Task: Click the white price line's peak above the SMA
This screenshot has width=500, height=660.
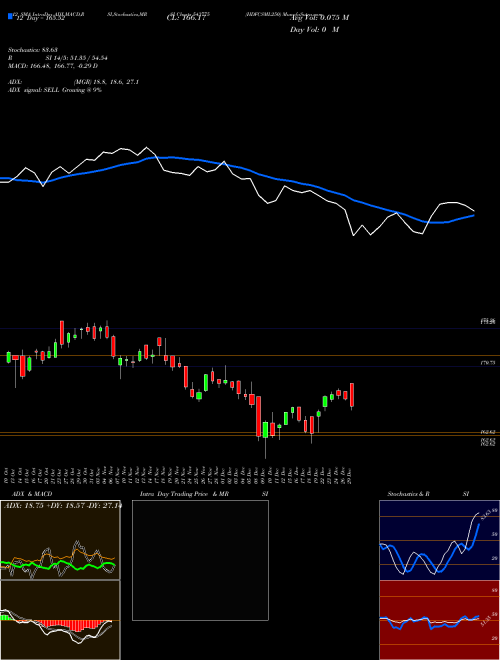Action: click(146, 148)
